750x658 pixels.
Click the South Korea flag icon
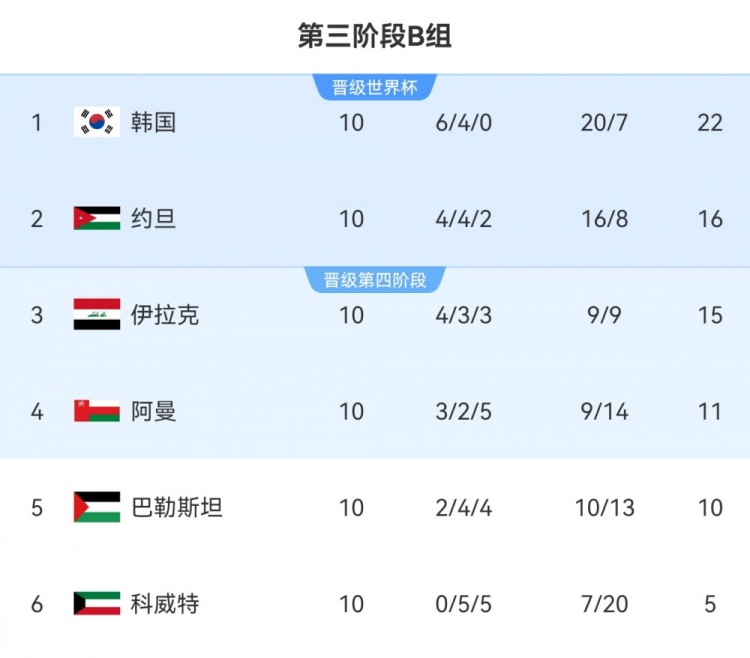click(x=97, y=122)
